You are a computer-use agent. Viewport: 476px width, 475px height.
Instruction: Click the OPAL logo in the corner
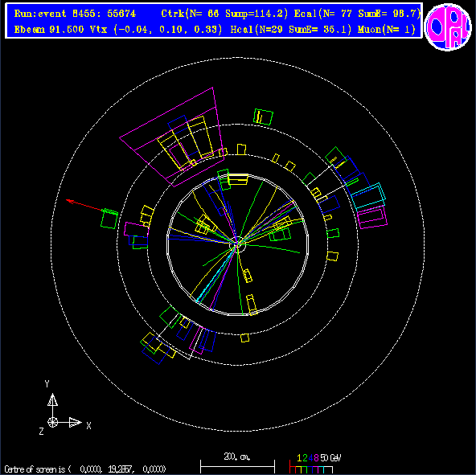pos(448,27)
